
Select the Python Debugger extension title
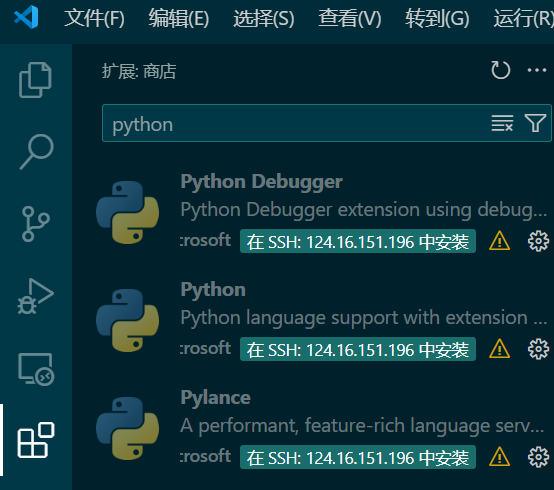(x=261, y=182)
